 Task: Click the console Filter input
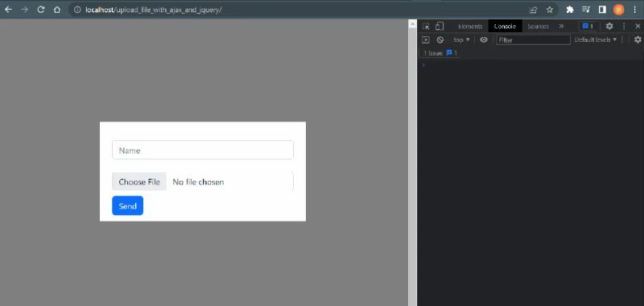533,39
